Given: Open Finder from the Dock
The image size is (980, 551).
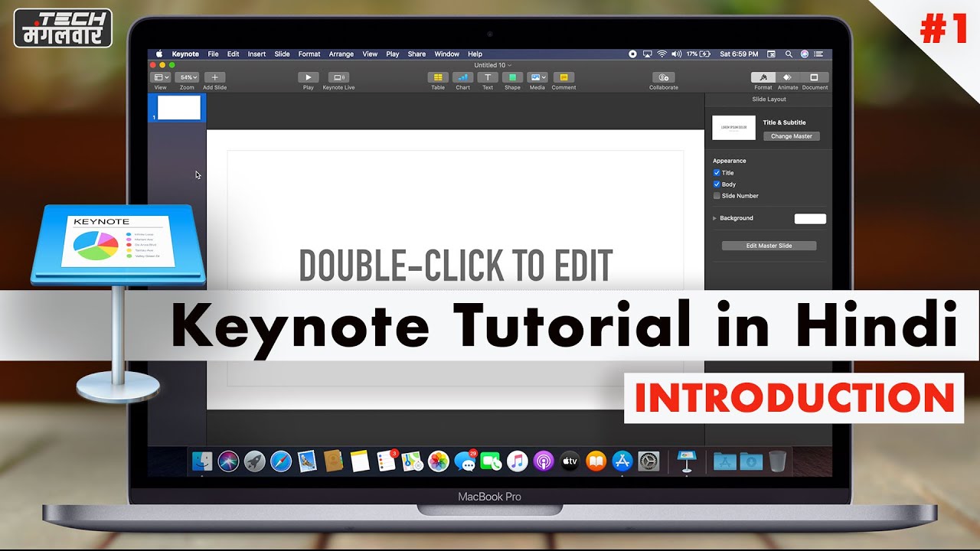Looking at the screenshot, I should pyautogui.click(x=202, y=461).
